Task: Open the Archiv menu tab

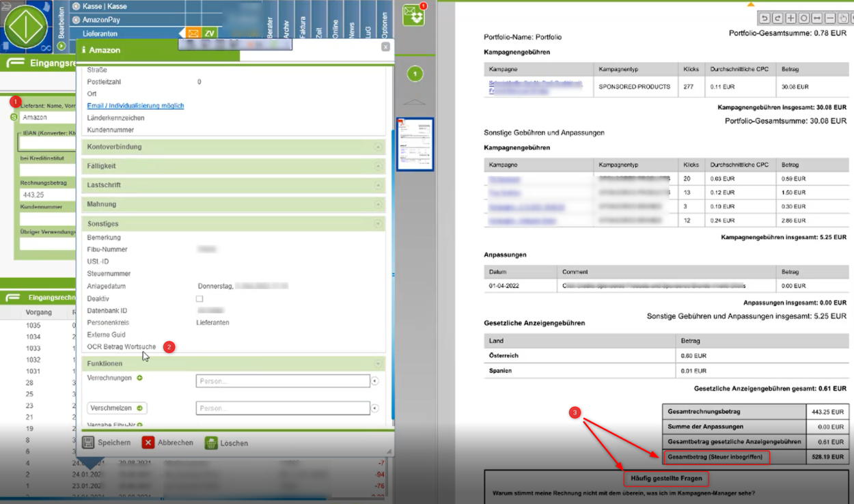Action: point(286,26)
